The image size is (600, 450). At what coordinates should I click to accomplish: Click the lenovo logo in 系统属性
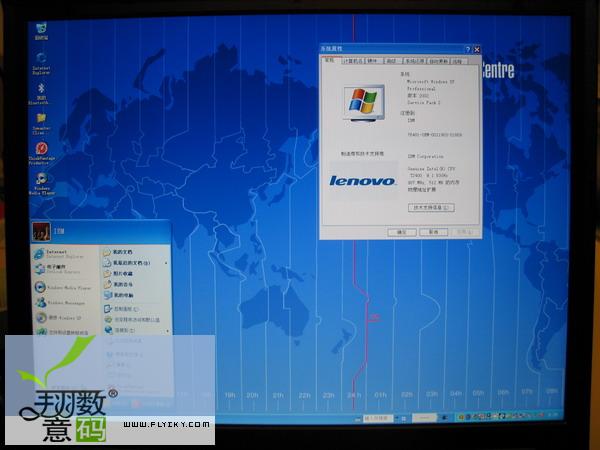(x=362, y=181)
